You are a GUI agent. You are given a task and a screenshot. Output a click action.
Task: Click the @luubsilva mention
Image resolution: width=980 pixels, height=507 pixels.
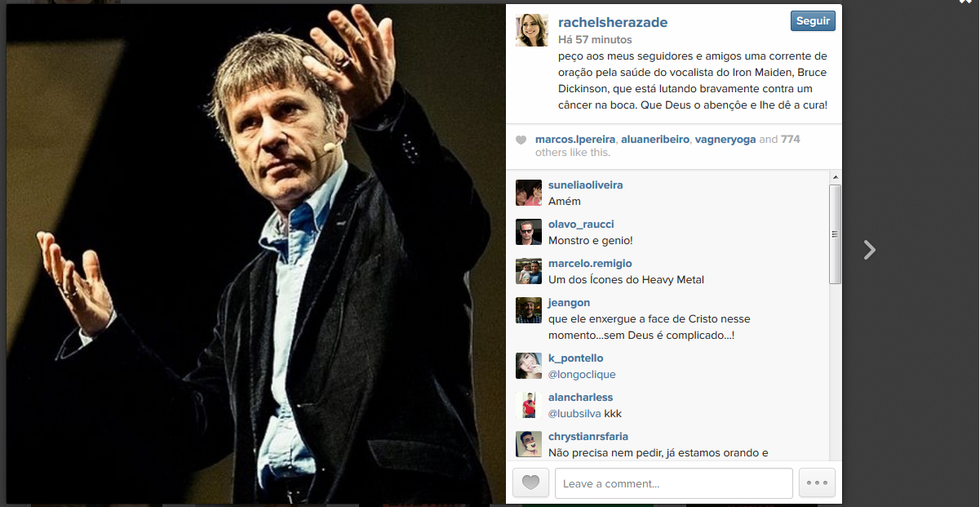(x=574, y=414)
